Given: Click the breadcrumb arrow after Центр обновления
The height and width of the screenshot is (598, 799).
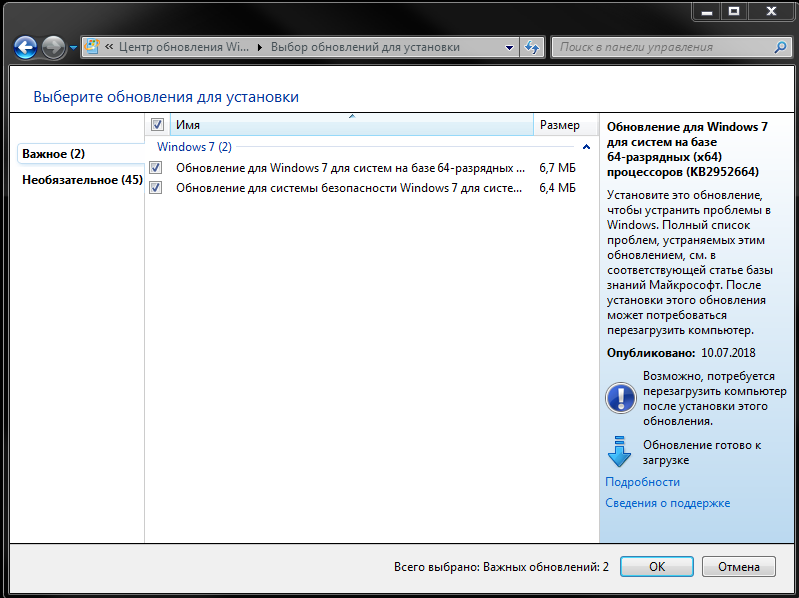Looking at the screenshot, I should pos(260,47).
